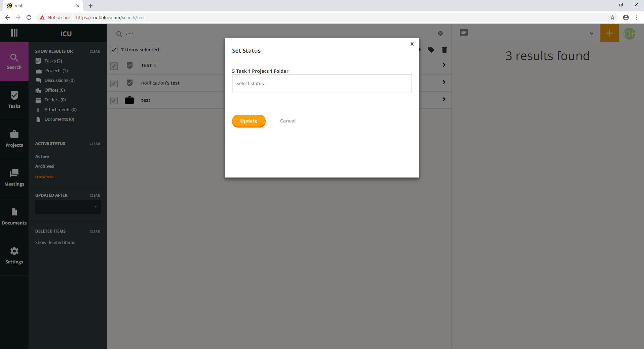Expand the top bar dropdown chevron
644x349 pixels.
click(x=592, y=33)
